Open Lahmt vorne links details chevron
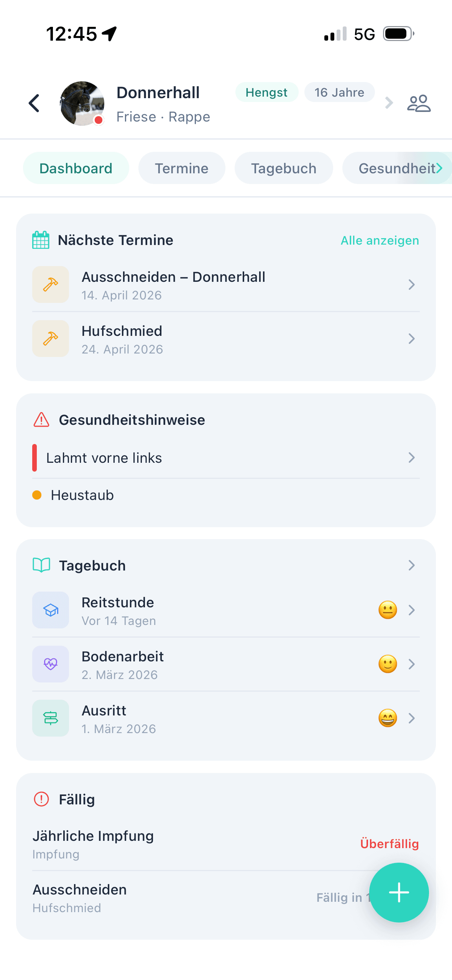Screen dimensions: 452x980 click(411, 457)
